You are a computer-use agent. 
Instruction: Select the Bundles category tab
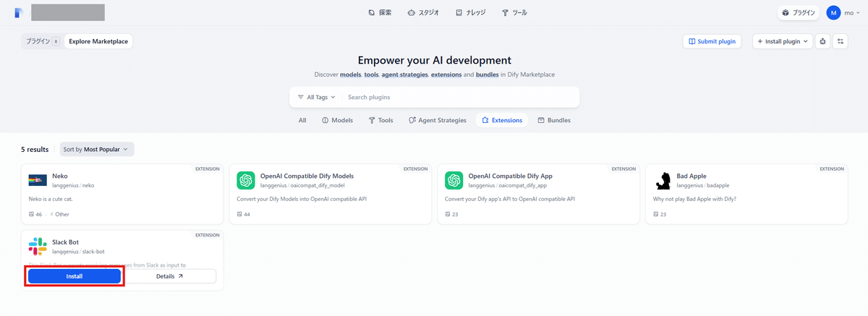554,120
